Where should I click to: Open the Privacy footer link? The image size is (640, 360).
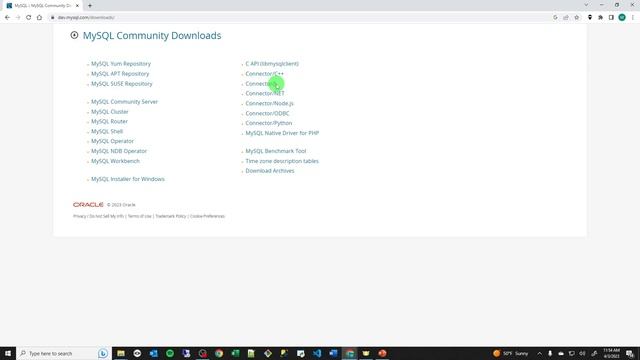pyautogui.click(x=80, y=216)
